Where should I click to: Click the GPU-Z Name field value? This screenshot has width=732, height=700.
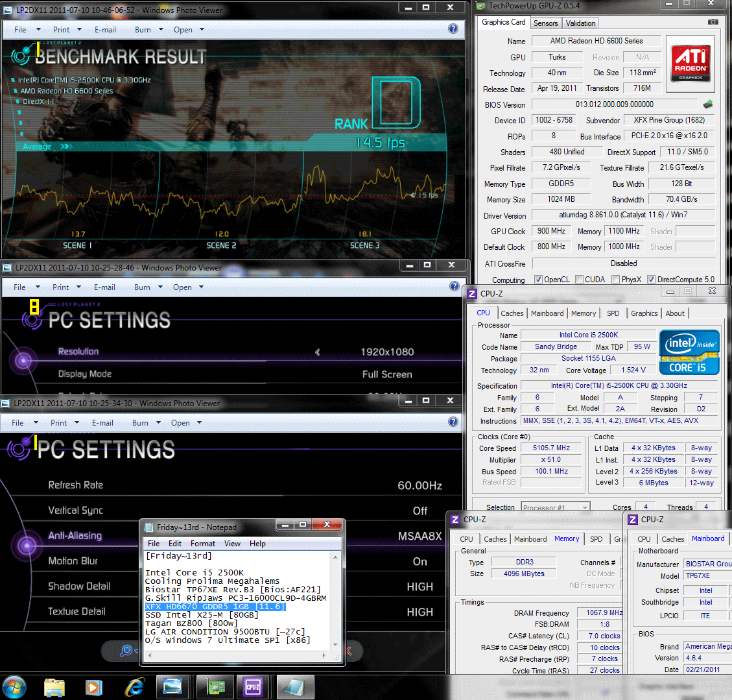[x=596, y=41]
